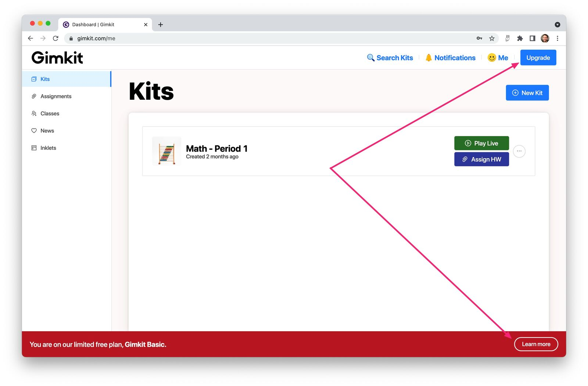Toggle the browser side panel icon
This screenshot has height=386, width=588.
532,38
